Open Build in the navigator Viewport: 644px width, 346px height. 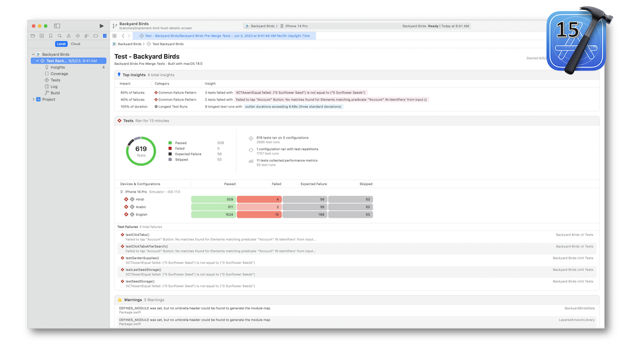[55, 93]
